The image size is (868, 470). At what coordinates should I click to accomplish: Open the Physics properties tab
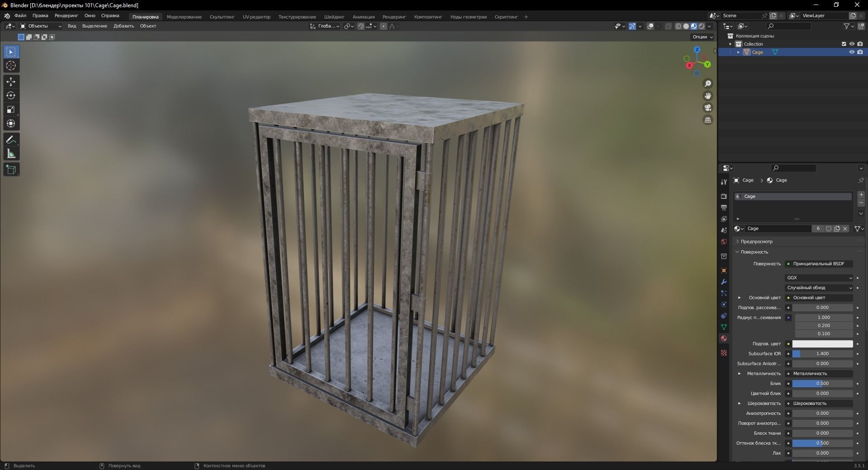pos(724,304)
